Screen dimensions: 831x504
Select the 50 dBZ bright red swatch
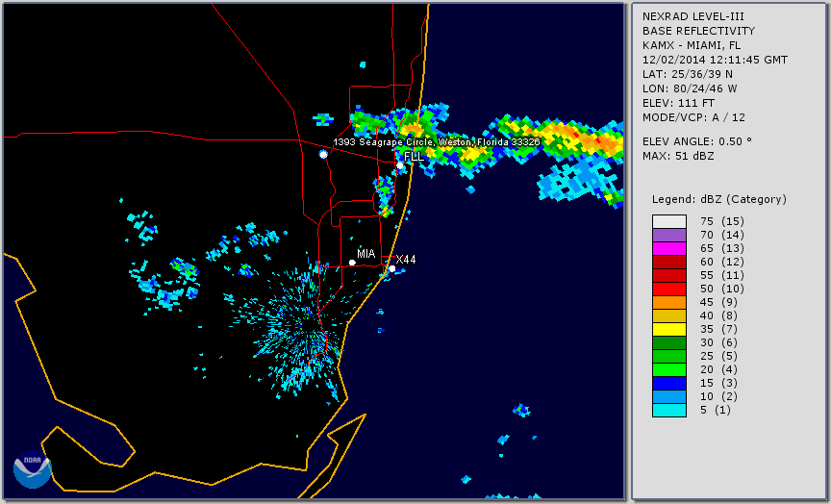(x=669, y=289)
